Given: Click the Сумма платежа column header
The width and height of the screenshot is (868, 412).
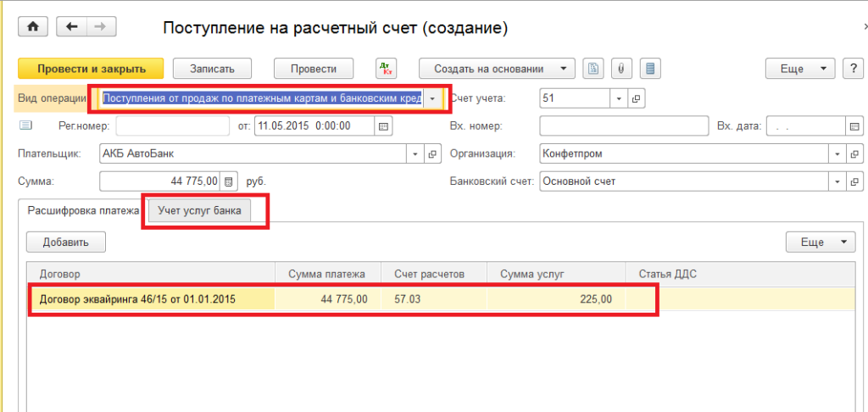Looking at the screenshot, I should (x=328, y=274).
